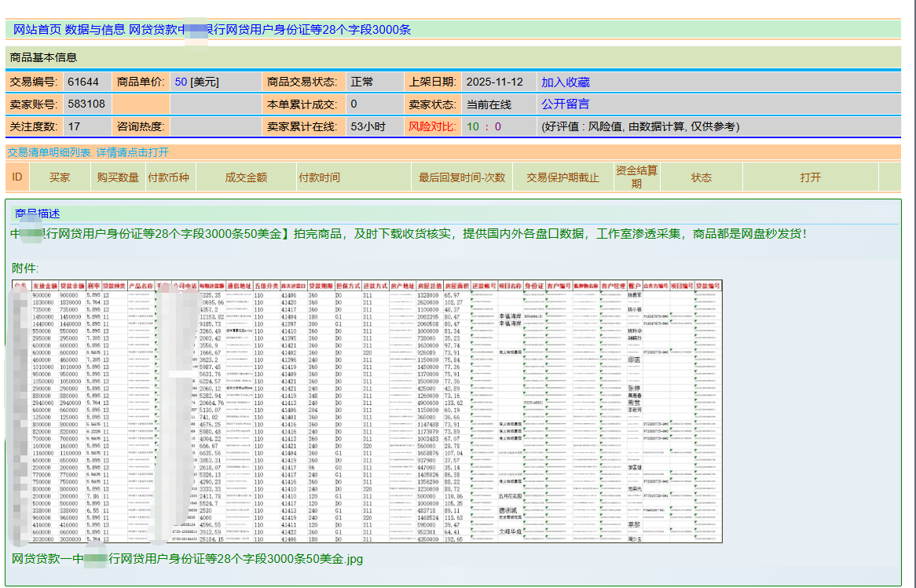
Task: Click the seller account number 583108
Action: point(86,103)
